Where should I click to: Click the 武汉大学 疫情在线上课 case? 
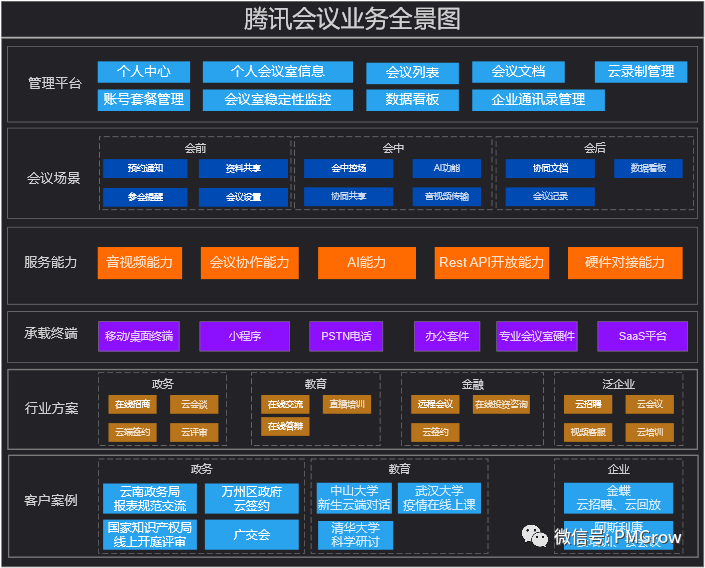(x=439, y=498)
